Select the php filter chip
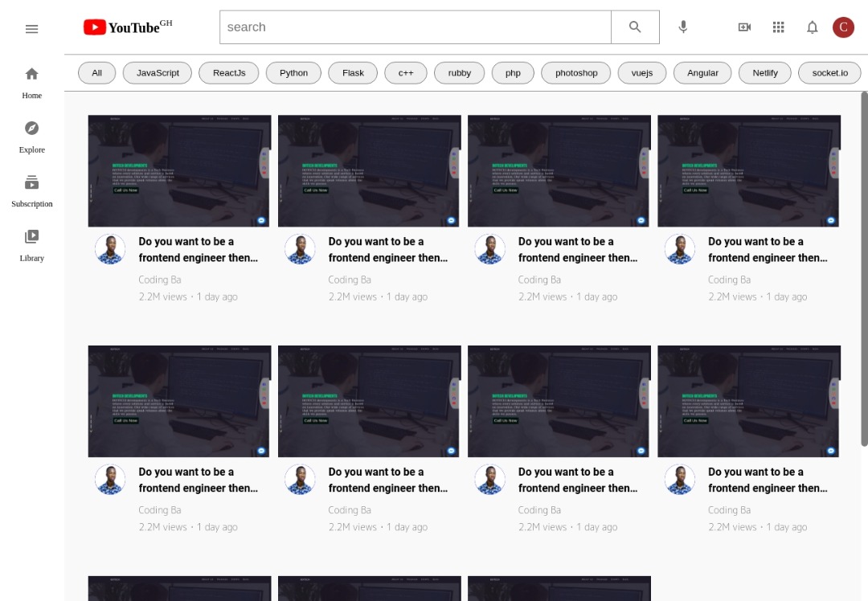 click(513, 73)
